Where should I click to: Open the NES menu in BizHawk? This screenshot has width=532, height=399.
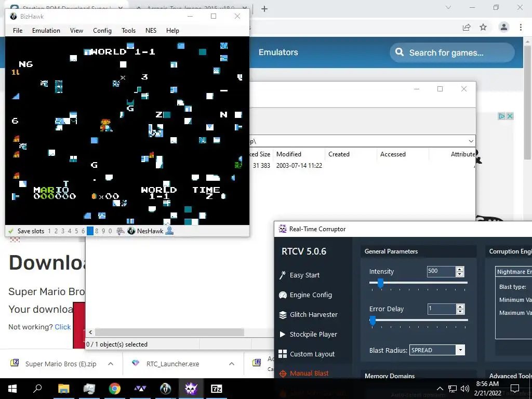pyautogui.click(x=151, y=31)
